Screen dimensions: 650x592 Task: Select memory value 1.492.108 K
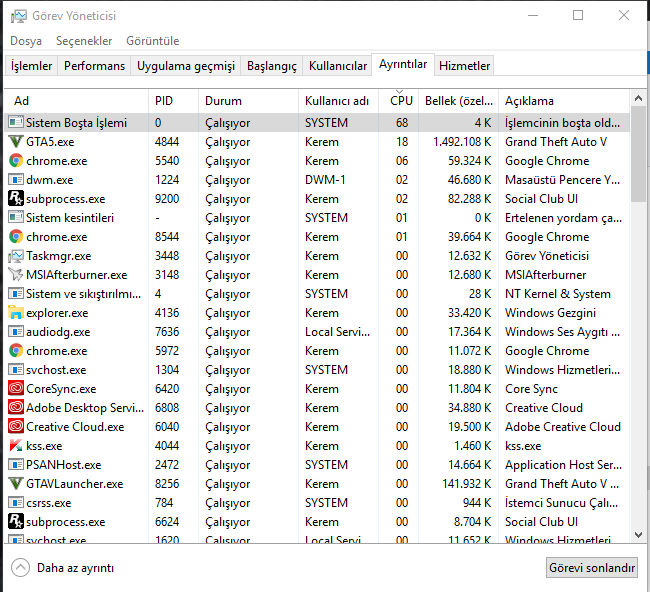462,142
